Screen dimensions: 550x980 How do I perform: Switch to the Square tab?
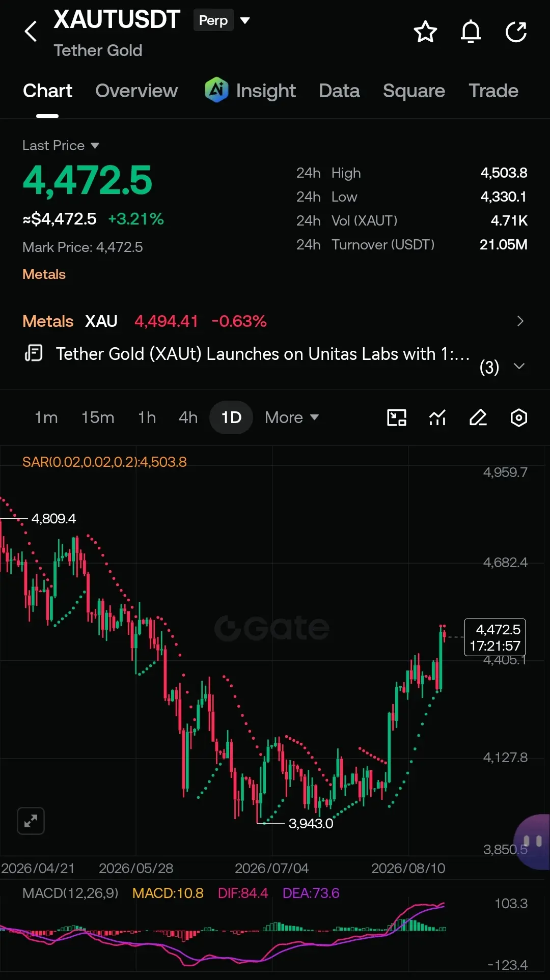click(x=414, y=91)
